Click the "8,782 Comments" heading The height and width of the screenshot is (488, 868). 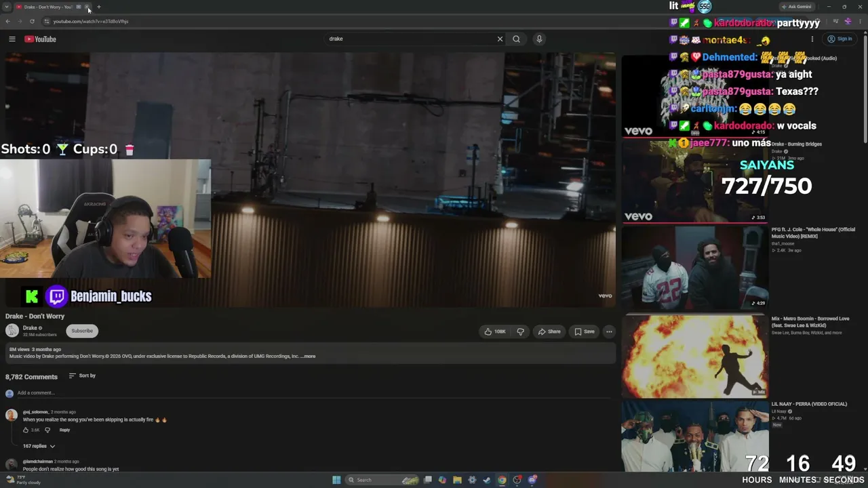coord(31,377)
